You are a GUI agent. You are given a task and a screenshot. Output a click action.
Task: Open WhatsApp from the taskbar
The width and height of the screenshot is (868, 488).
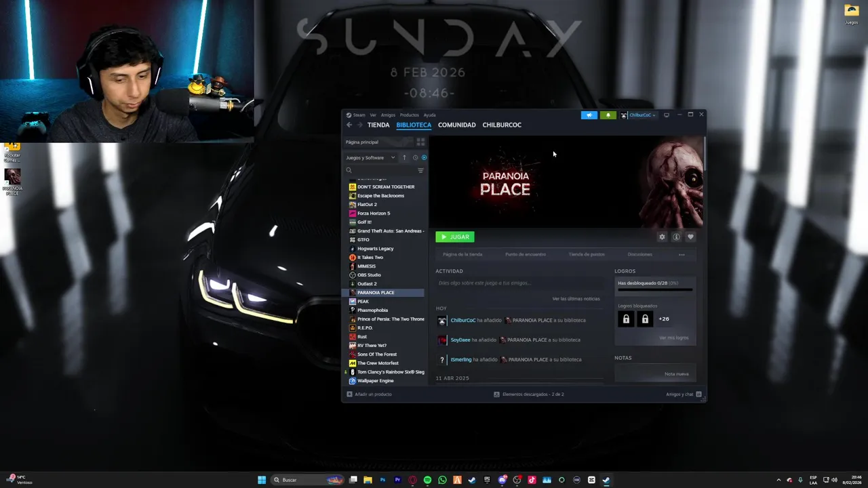442,480
